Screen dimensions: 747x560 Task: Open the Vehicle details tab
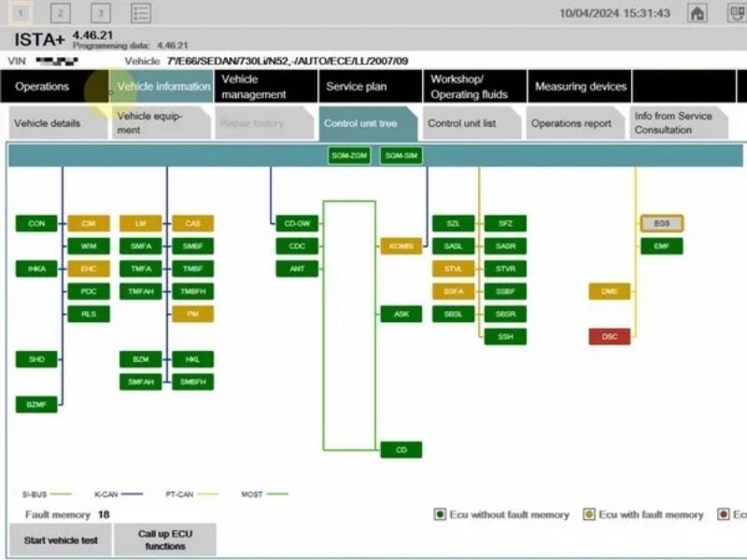click(x=53, y=123)
